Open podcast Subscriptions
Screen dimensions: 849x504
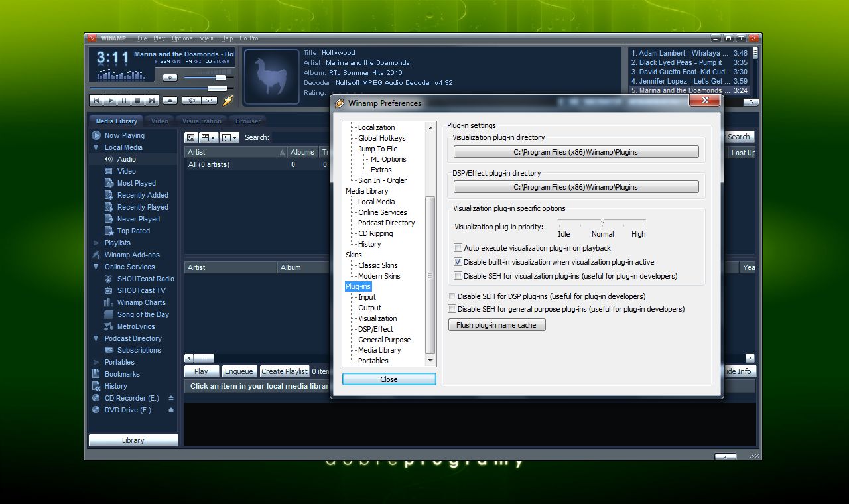tap(139, 350)
